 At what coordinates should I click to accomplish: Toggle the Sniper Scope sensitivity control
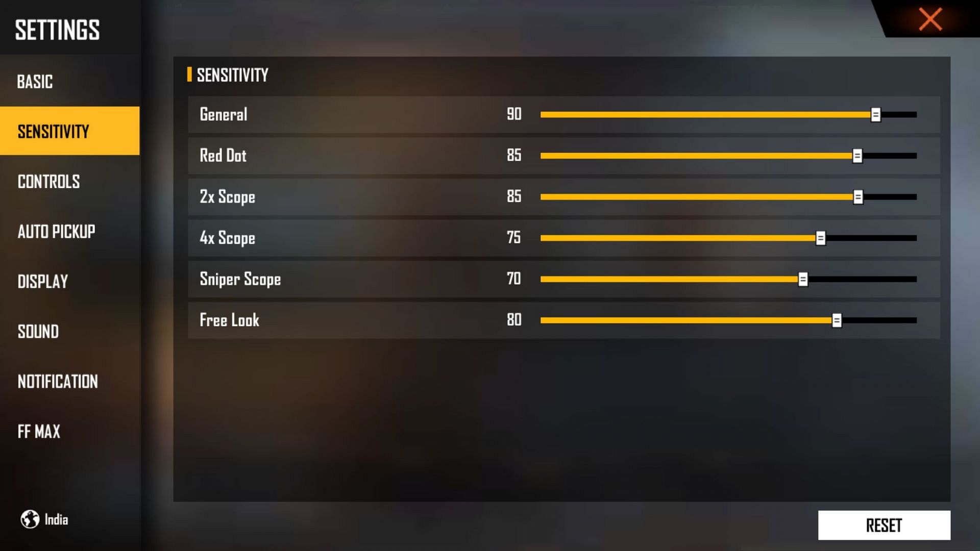coord(804,279)
